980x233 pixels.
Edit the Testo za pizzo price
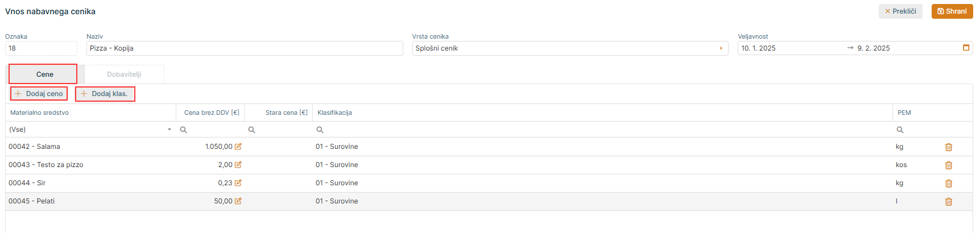[x=238, y=165]
